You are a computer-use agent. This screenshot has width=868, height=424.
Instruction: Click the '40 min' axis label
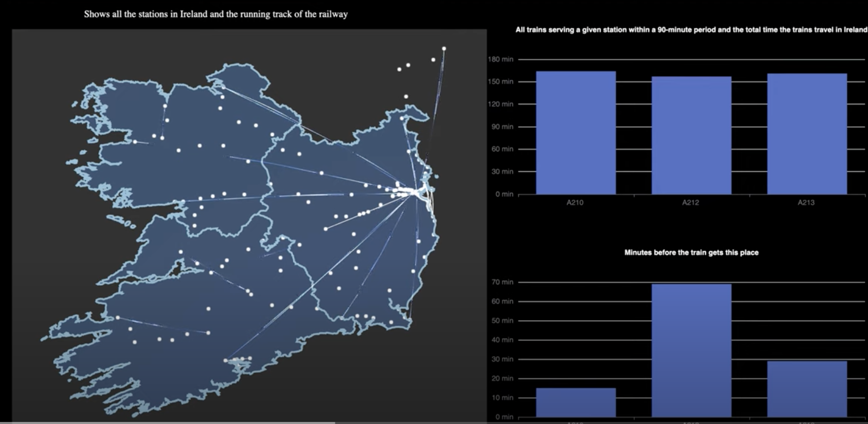click(x=502, y=340)
